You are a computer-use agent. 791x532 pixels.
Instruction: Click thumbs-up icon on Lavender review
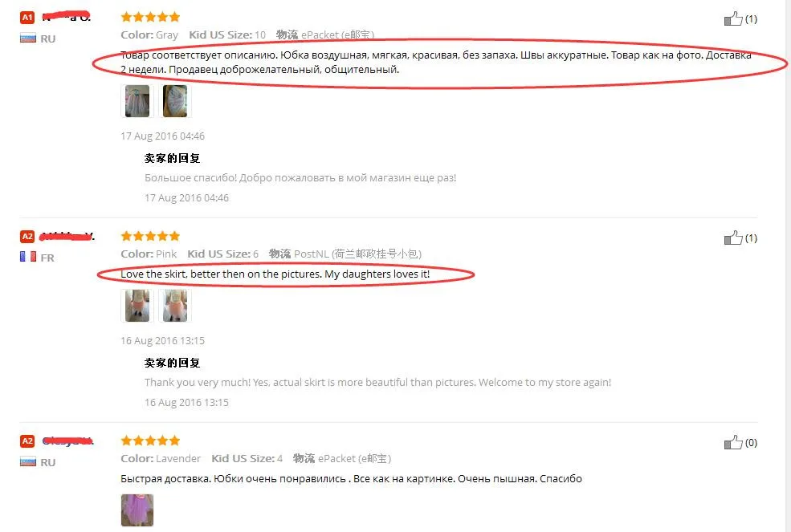(x=733, y=442)
